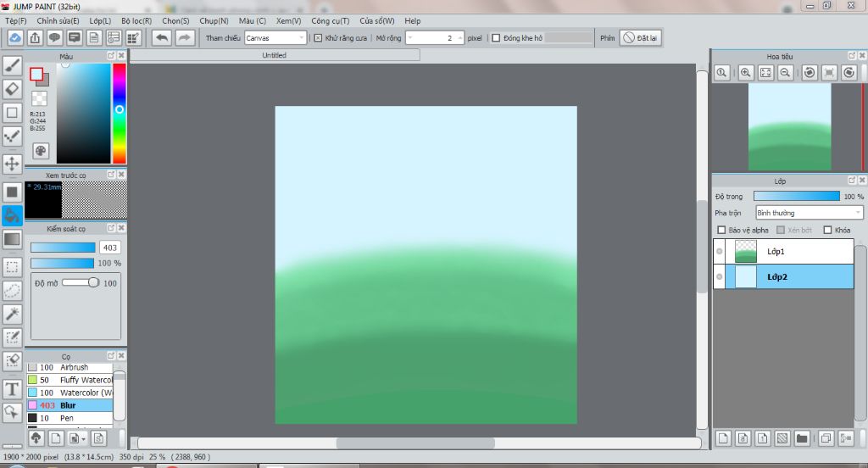Open the Pha trộn blending mode dropdown
Viewport: 868px width, 468px height.
pyautogui.click(x=809, y=213)
